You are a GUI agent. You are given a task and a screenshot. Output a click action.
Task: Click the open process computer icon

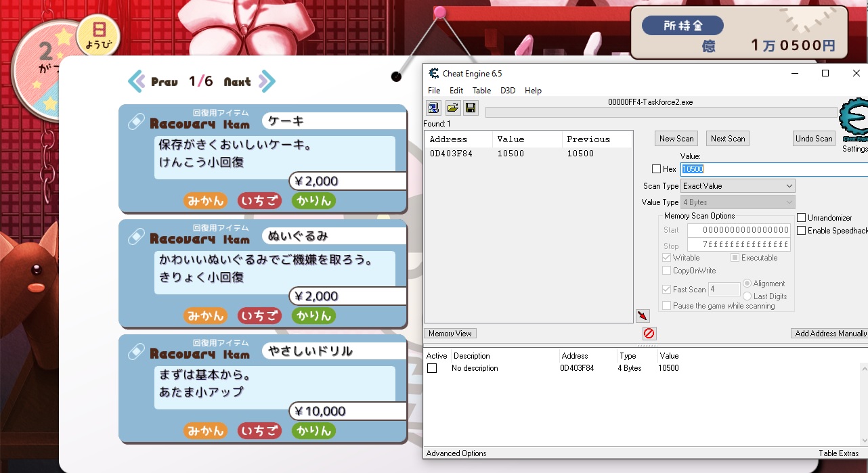click(x=433, y=108)
